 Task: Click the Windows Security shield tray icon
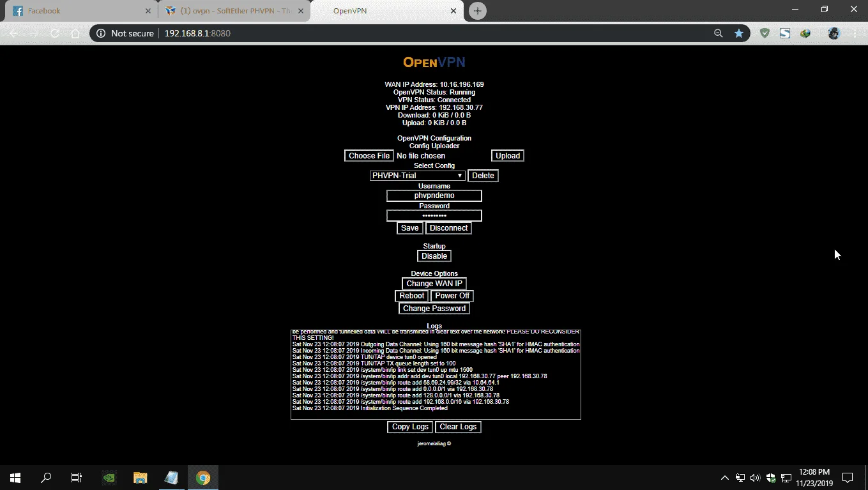point(772,477)
